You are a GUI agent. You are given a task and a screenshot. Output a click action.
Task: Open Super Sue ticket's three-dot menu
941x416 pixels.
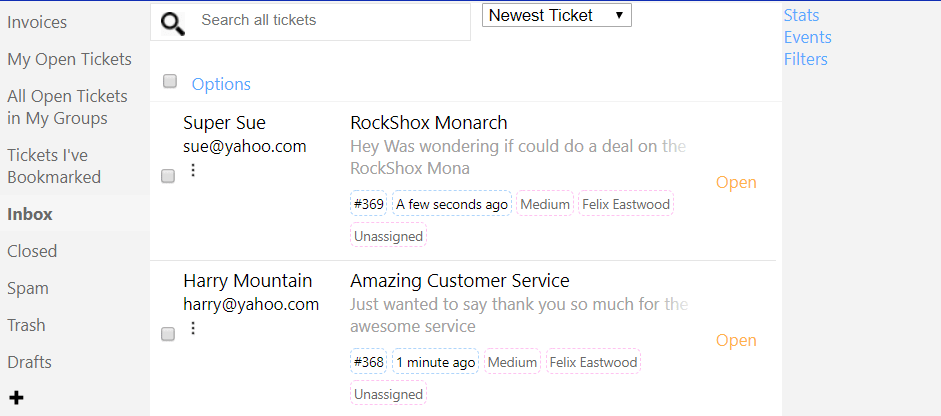point(193,170)
